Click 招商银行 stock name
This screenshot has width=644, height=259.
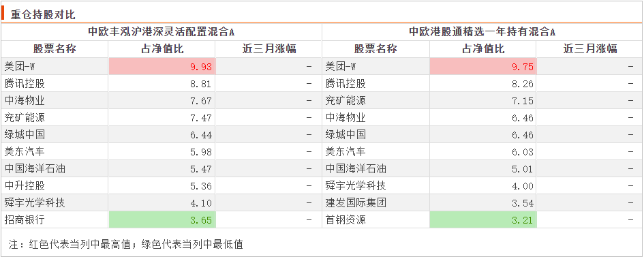25,220
